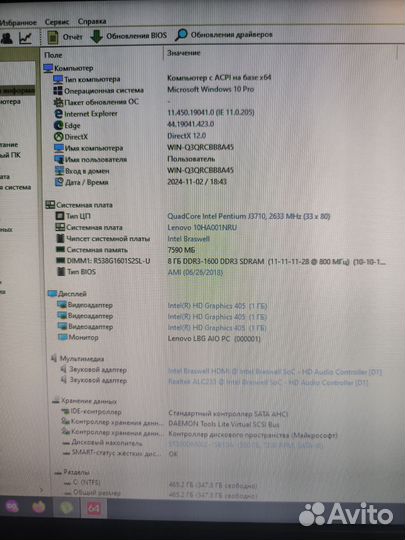Select the Пользователь username value

(191, 159)
